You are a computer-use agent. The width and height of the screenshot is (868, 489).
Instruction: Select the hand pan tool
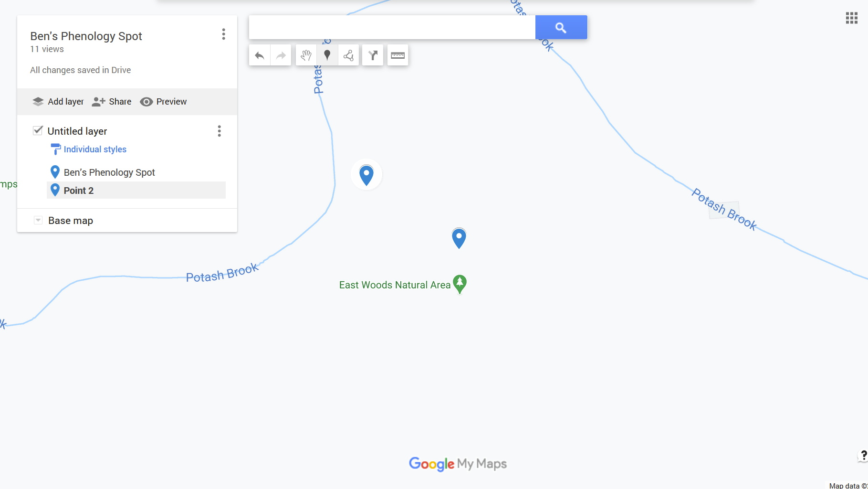306,55
